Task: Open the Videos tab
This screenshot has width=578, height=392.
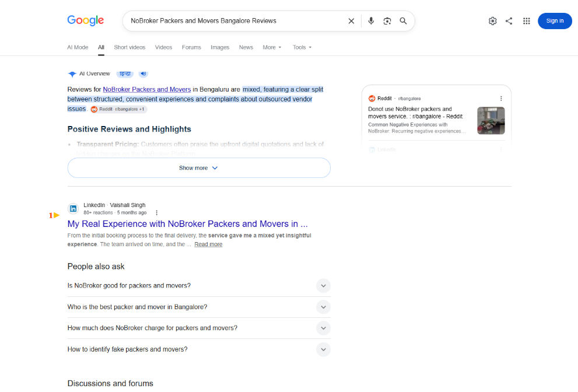Action: (x=163, y=47)
